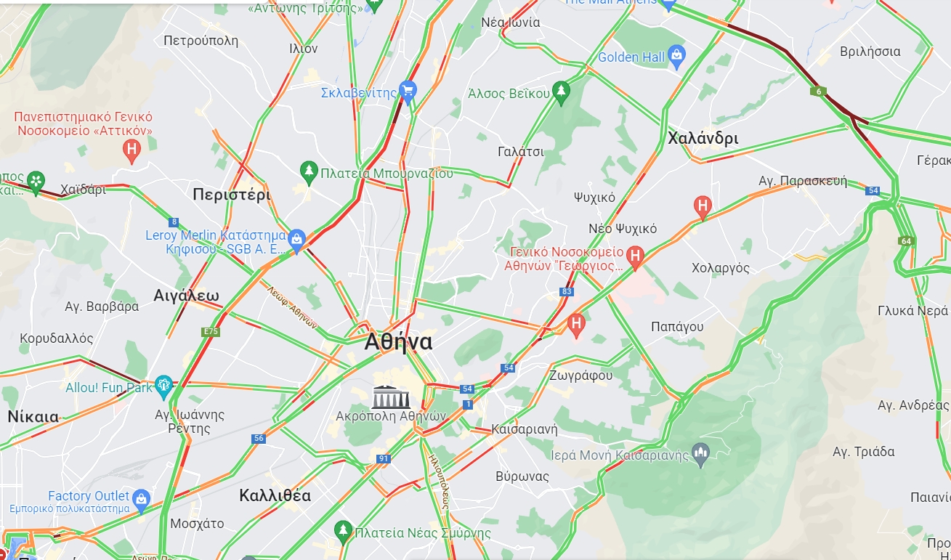The image size is (951, 560).
Task: Click the Γενικό Νοσοκομείο Αθηνών hospital marker
Action: pyautogui.click(x=635, y=256)
